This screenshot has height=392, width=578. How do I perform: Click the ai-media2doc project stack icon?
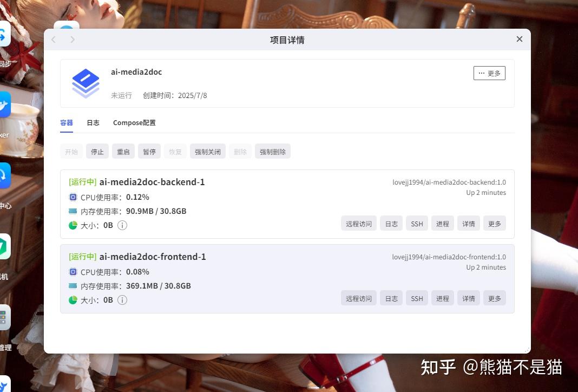click(86, 83)
